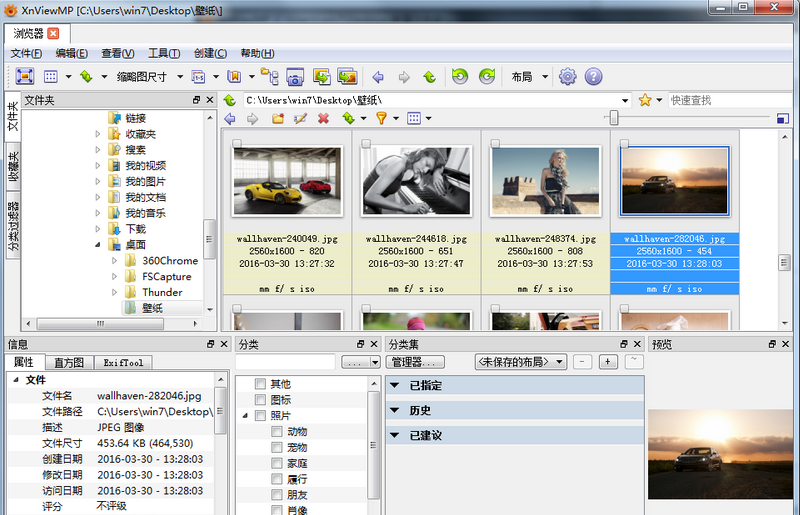Open the 工具(T) menu
The image size is (800, 515).
point(163,53)
